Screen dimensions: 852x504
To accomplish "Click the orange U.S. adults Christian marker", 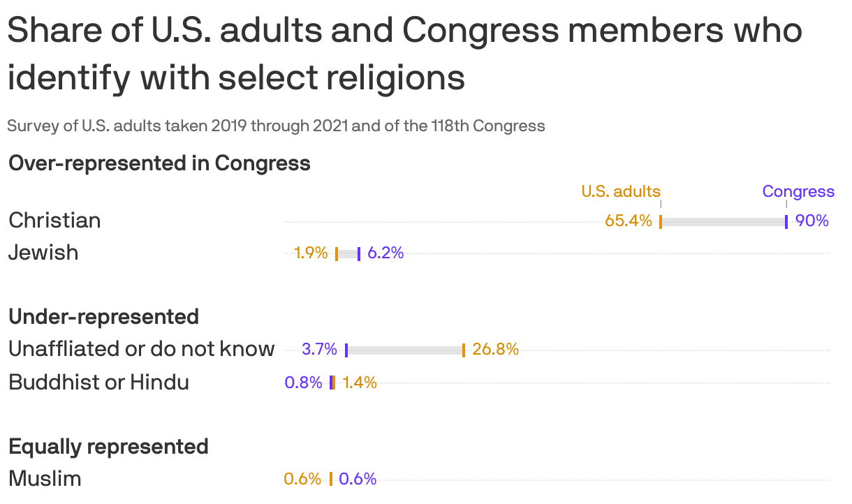I will coord(661,222).
